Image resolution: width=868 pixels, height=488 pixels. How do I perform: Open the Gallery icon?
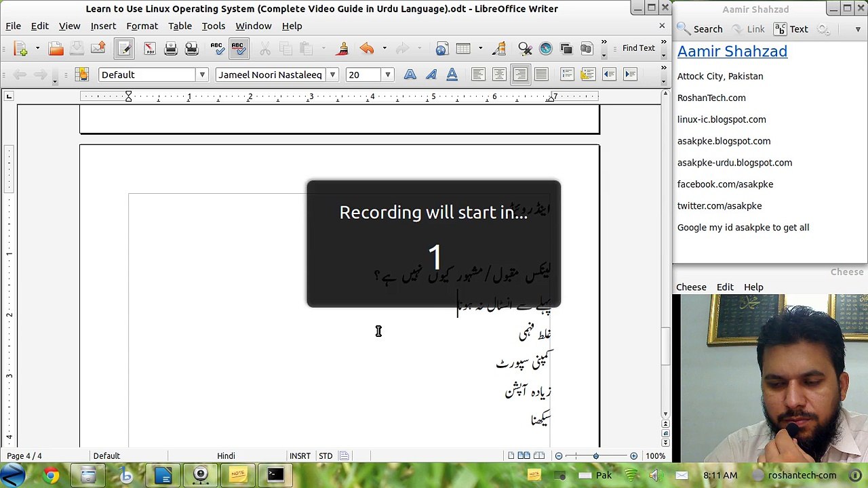(567, 49)
